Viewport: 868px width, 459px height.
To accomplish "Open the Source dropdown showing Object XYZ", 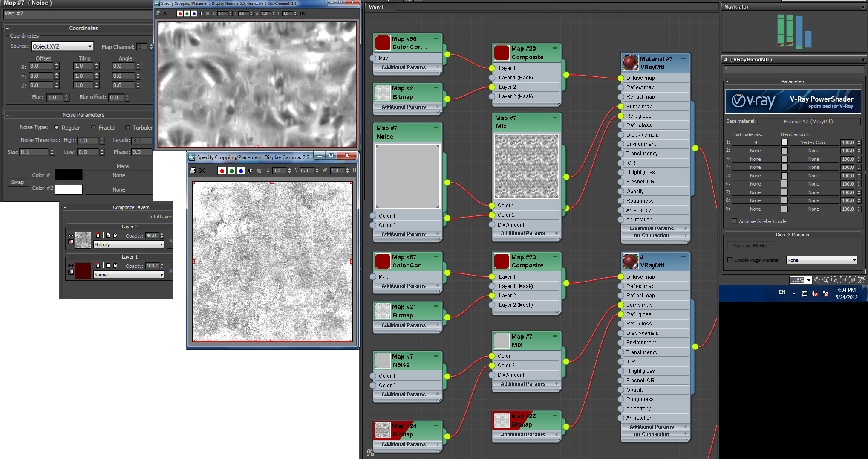I will [x=62, y=46].
